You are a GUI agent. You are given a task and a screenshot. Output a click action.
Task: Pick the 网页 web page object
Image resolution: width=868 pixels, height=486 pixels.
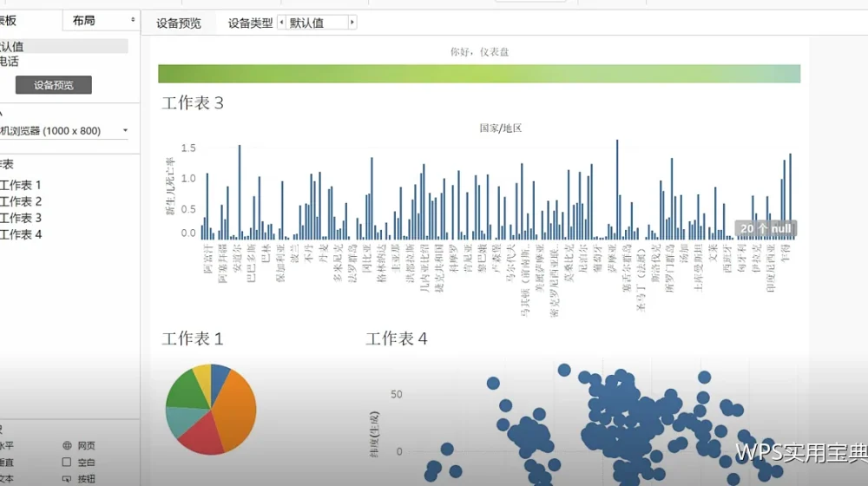(x=79, y=445)
